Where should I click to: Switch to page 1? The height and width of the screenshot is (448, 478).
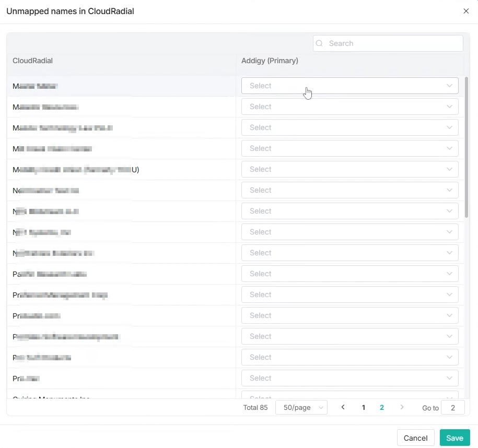point(364,408)
